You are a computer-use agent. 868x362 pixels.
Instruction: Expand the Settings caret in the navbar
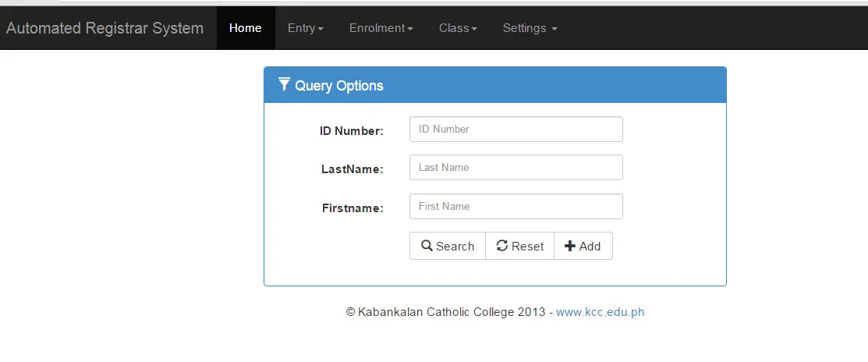(554, 28)
